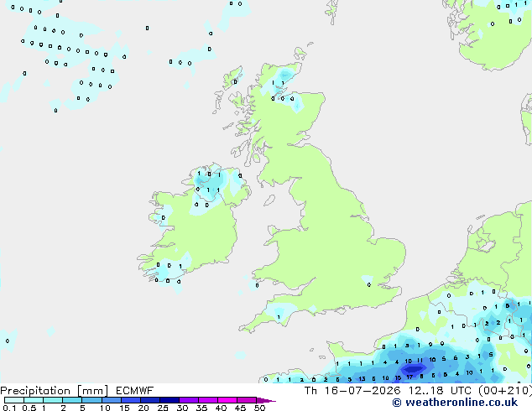This screenshot has height=411, width=532.
Task: Click the above-50 arrow at legend end
Action: click(266, 400)
